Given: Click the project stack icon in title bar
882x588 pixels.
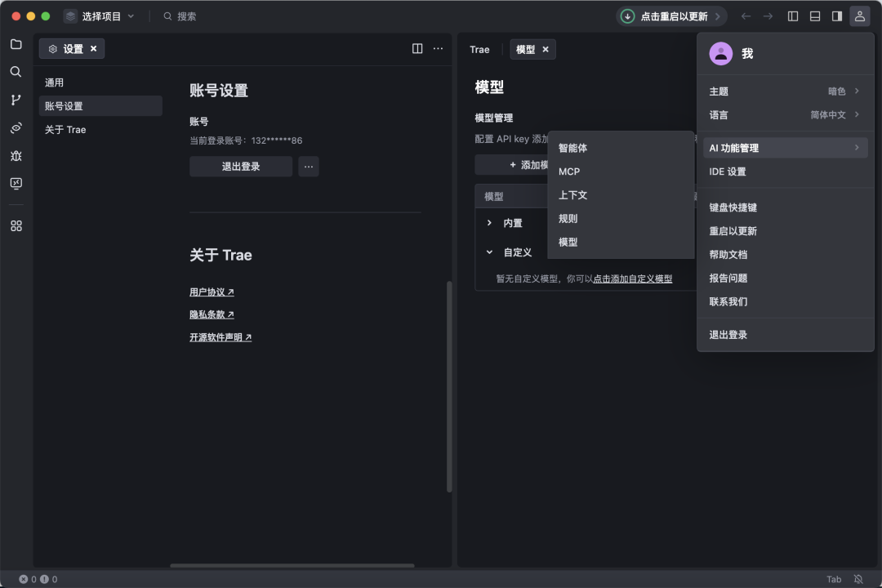Looking at the screenshot, I should (70, 16).
